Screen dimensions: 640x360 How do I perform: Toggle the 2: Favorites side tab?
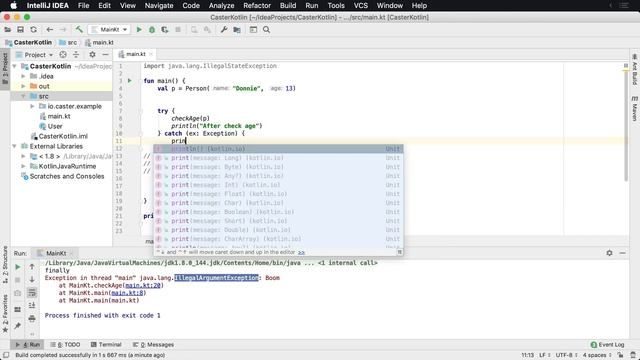5,313
